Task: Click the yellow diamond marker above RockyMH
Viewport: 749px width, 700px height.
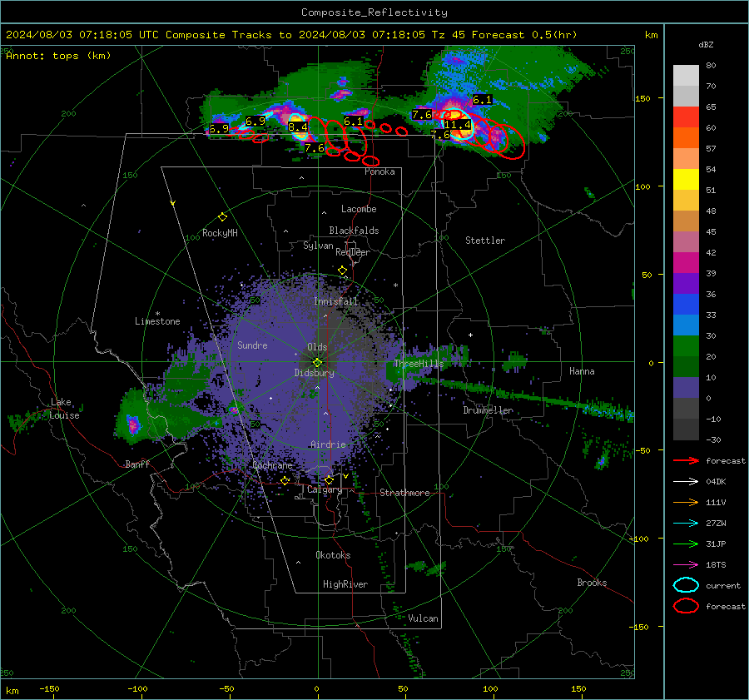Action: click(x=222, y=217)
